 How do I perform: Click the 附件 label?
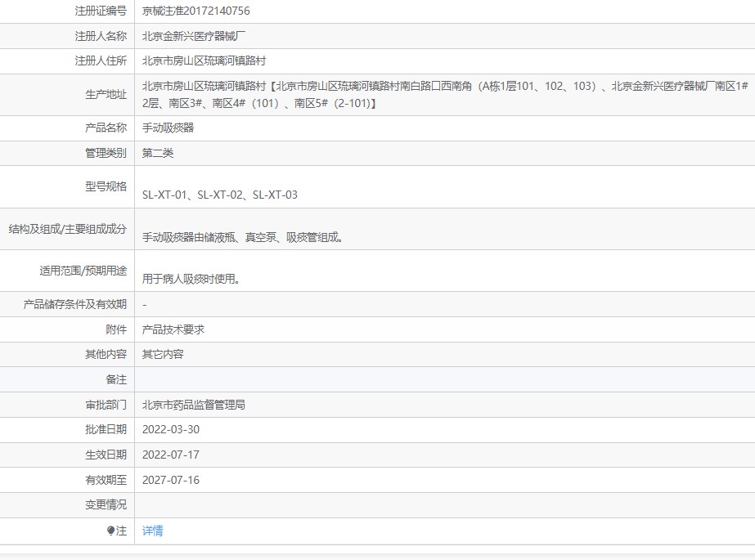tap(116, 329)
